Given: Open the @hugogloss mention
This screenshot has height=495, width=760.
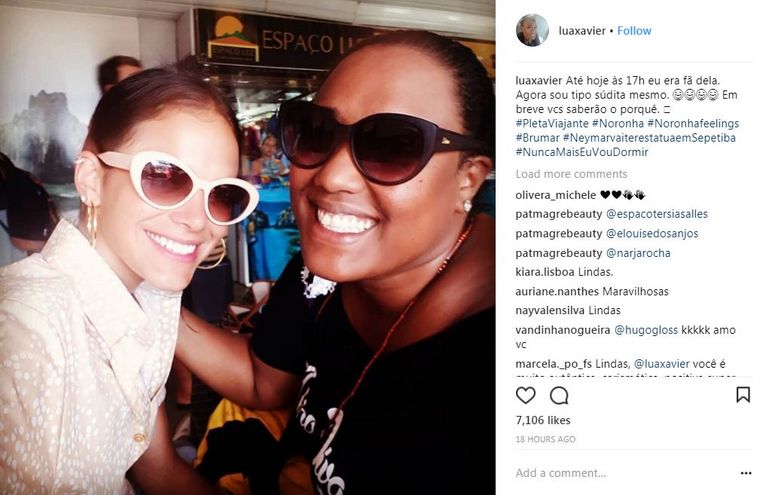Looking at the screenshot, I should [x=646, y=330].
